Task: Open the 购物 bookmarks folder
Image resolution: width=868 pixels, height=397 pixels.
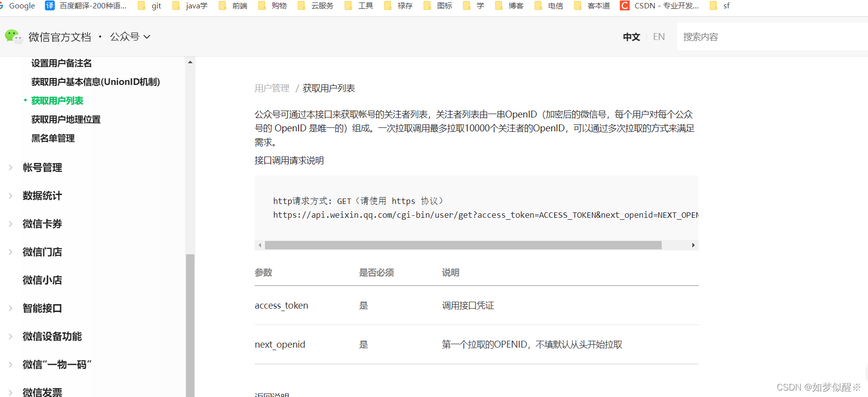Action: [x=272, y=5]
